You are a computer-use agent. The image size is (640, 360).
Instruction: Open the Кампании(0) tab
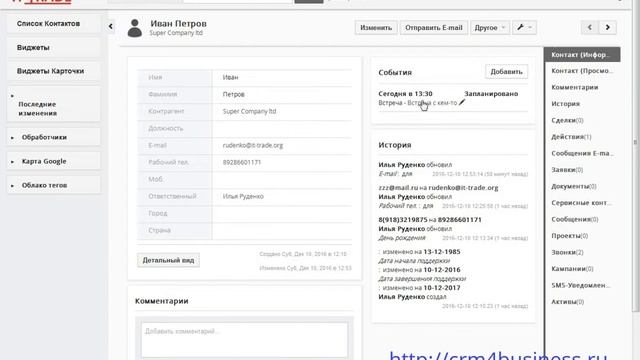[x=572, y=269]
